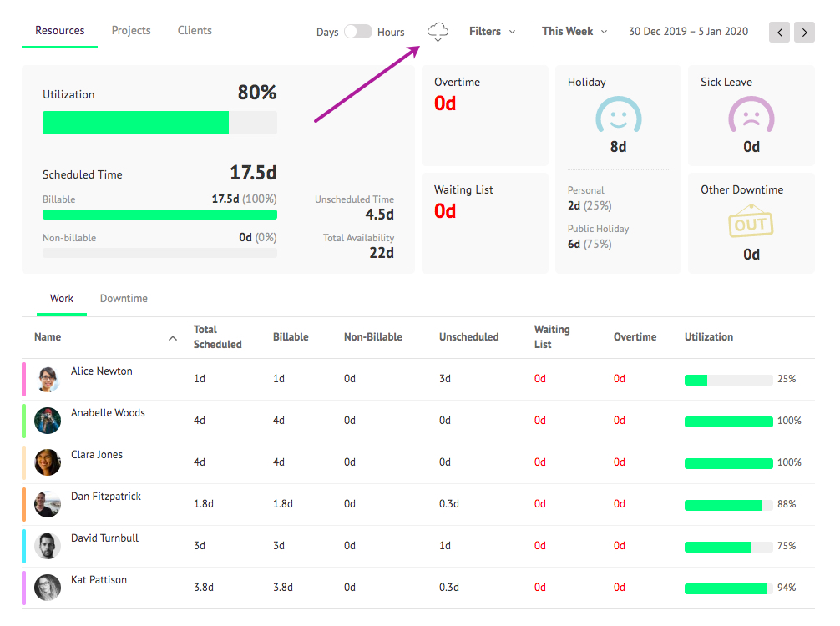The height and width of the screenshot is (626, 840).
Task: Open the Filters dropdown
Action: (491, 31)
